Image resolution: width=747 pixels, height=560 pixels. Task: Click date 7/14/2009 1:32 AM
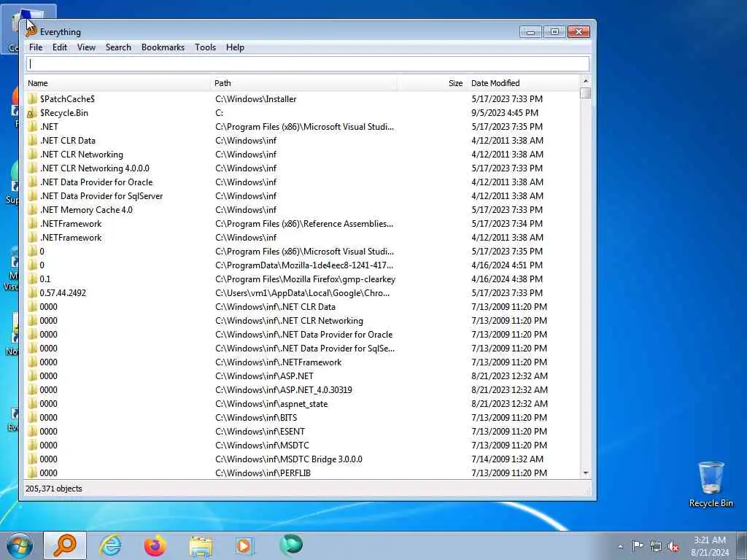tap(508, 459)
